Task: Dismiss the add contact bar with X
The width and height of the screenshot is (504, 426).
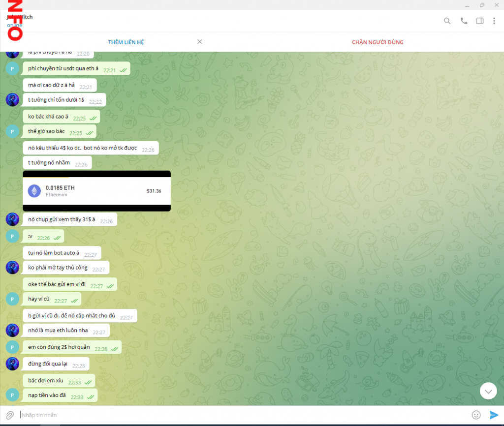Action: pos(200,42)
